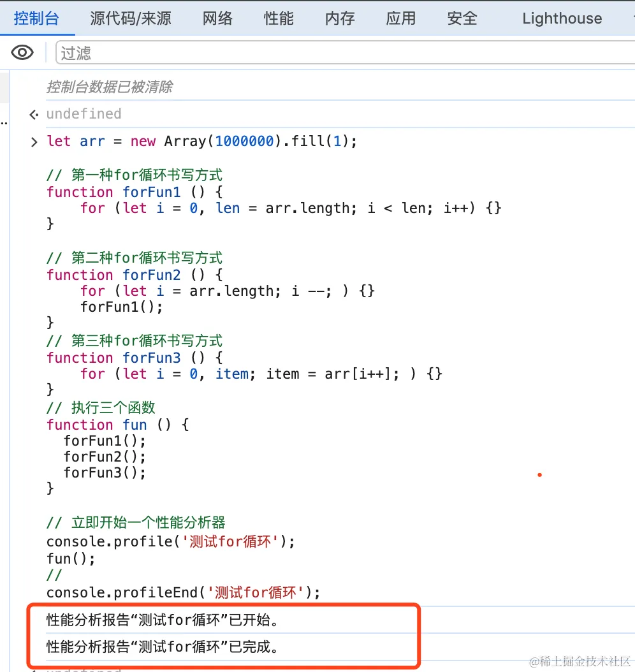
Task: Click the small red dot marker
Action: (x=539, y=474)
